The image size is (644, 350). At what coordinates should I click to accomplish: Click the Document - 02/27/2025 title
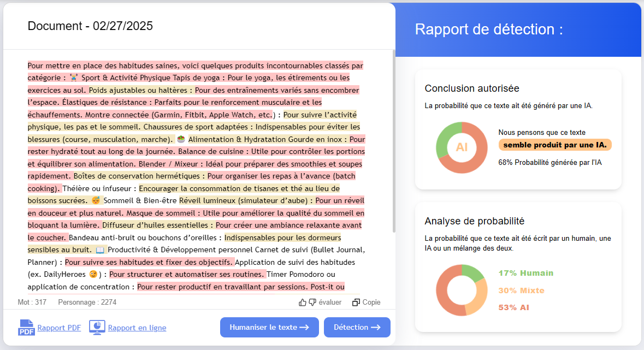click(x=90, y=26)
